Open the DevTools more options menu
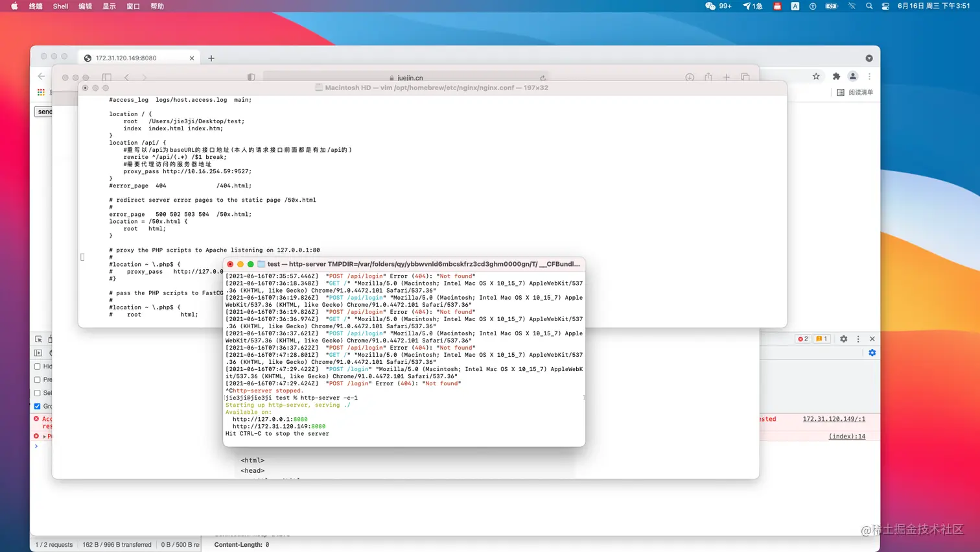The height and width of the screenshot is (552, 980). click(858, 339)
